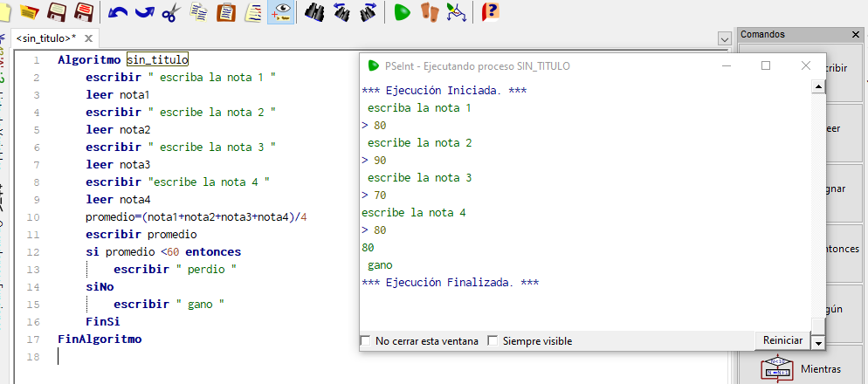This screenshot has width=868, height=384.
Task: Open the tab list dropdown arrow
Action: click(724, 39)
